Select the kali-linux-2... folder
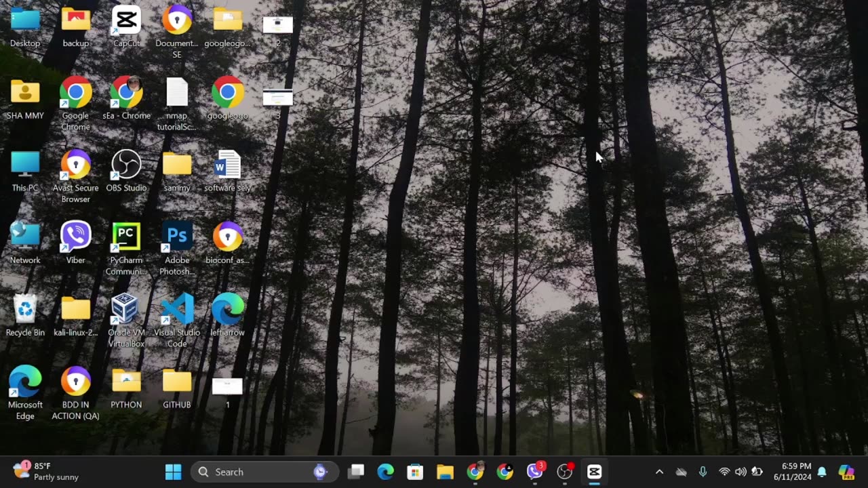 click(75, 315)
